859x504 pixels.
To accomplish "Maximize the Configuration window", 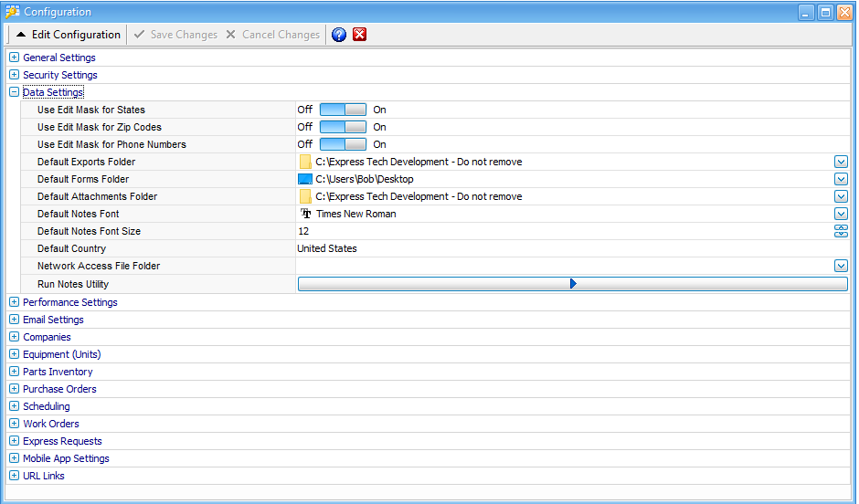I will pos(825,12).
